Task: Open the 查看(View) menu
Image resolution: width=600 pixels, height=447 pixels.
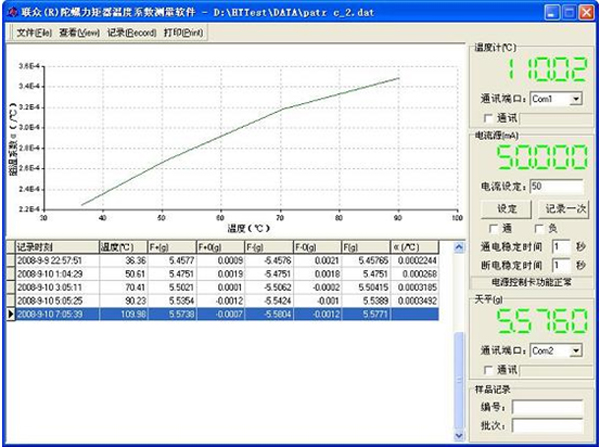Action: coord(80,34)
